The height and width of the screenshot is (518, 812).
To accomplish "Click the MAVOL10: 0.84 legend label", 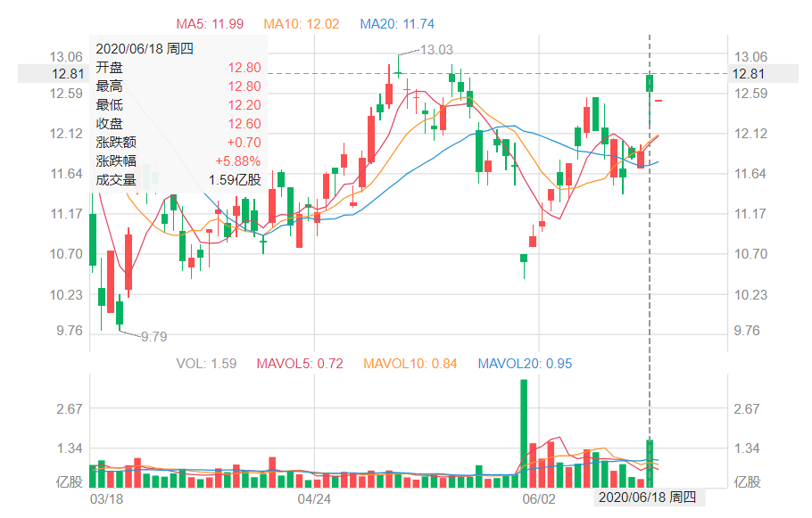I will point(410,363).
